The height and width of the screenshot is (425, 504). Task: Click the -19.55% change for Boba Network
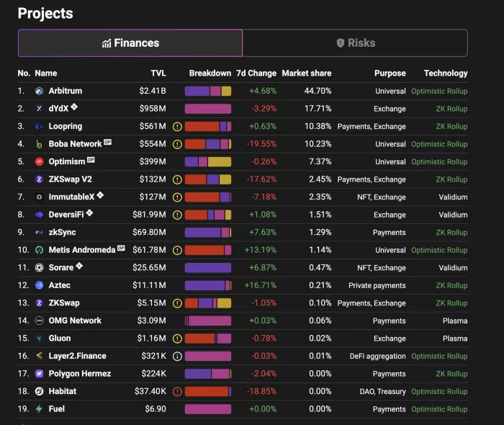pyautogui.click(x=261, y=144)
